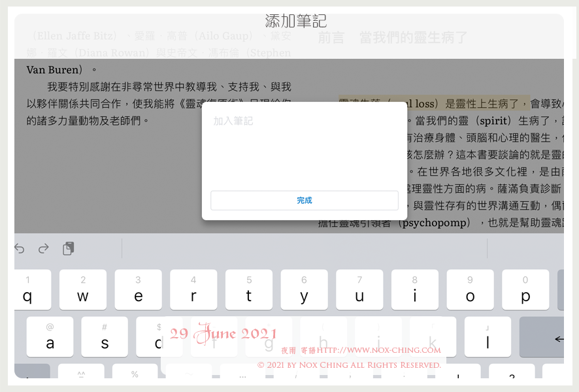Tap the paste clipboard icon in keyboard toolbar
Screen dimensions: 579x392
click(69, 248)
